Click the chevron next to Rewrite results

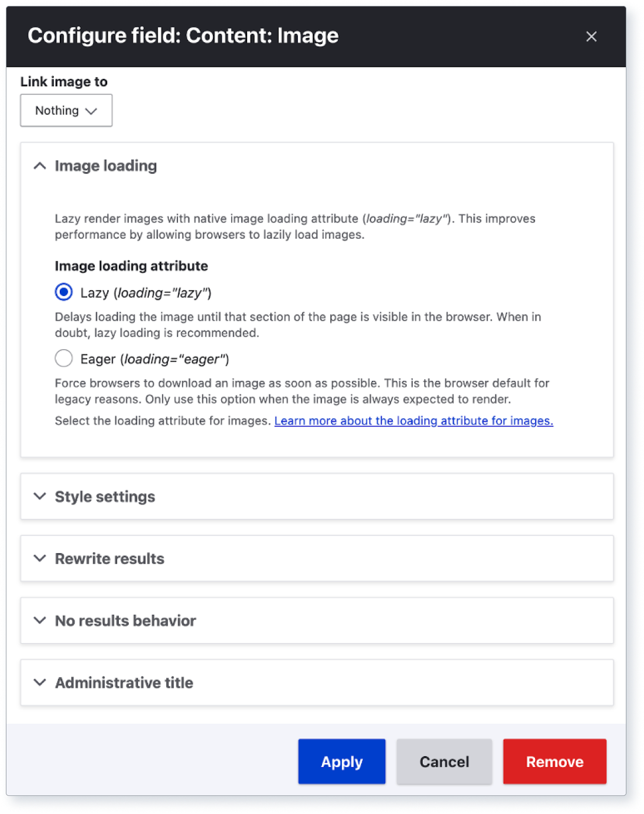click(x=40, y=558)
